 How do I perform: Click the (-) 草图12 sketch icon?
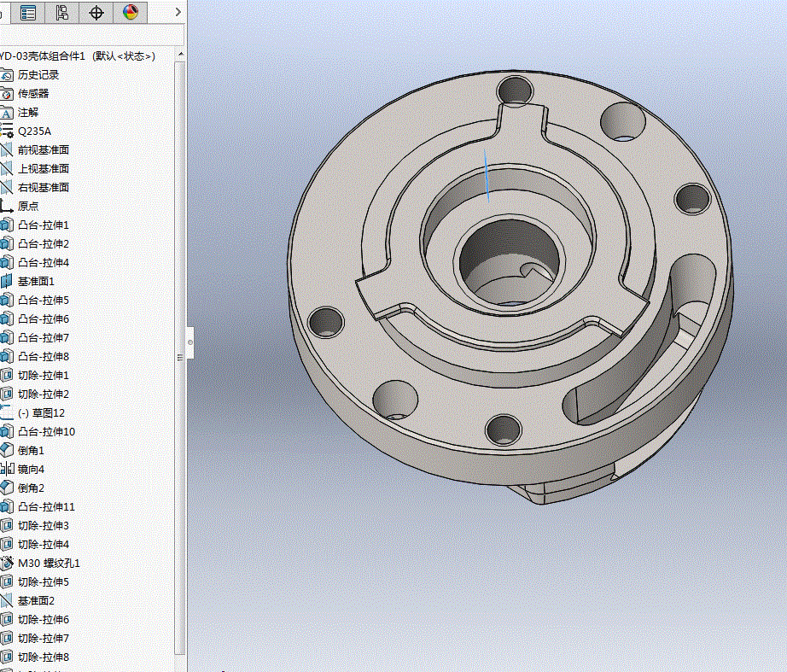7,412
